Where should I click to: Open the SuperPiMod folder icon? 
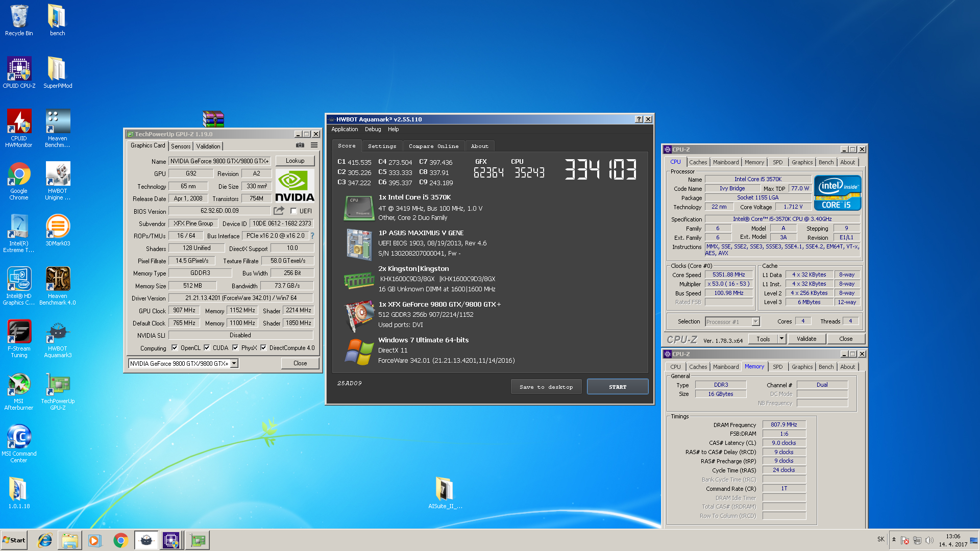tap(57, 72)
